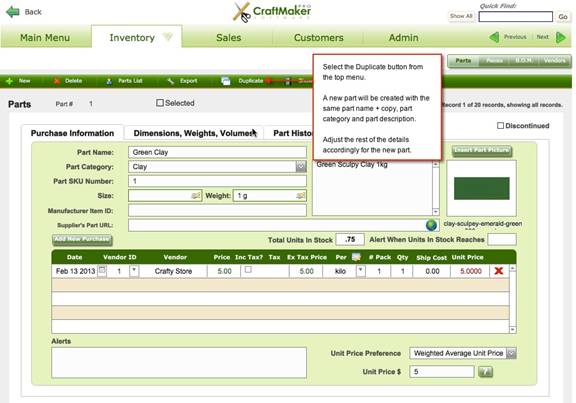The image size is (576, 403).
Task: Click the Show All button
Action: pyautogui.click(x=461, y=16)
